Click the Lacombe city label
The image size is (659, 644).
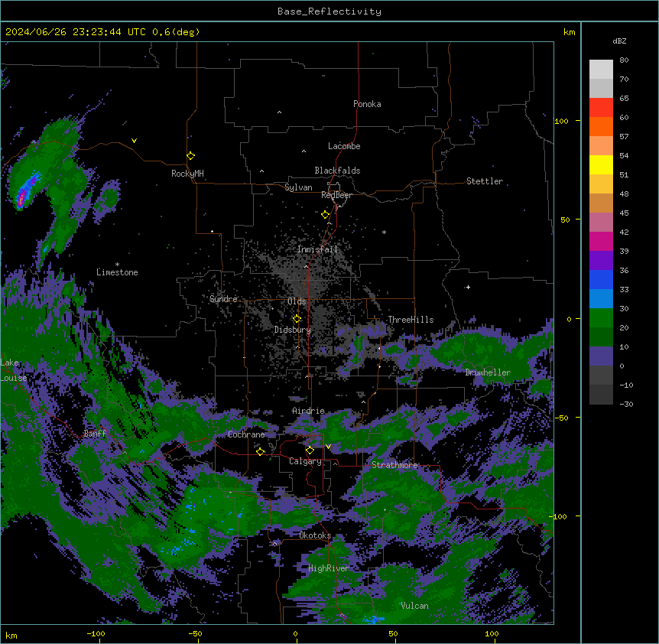tap(344, 146)
